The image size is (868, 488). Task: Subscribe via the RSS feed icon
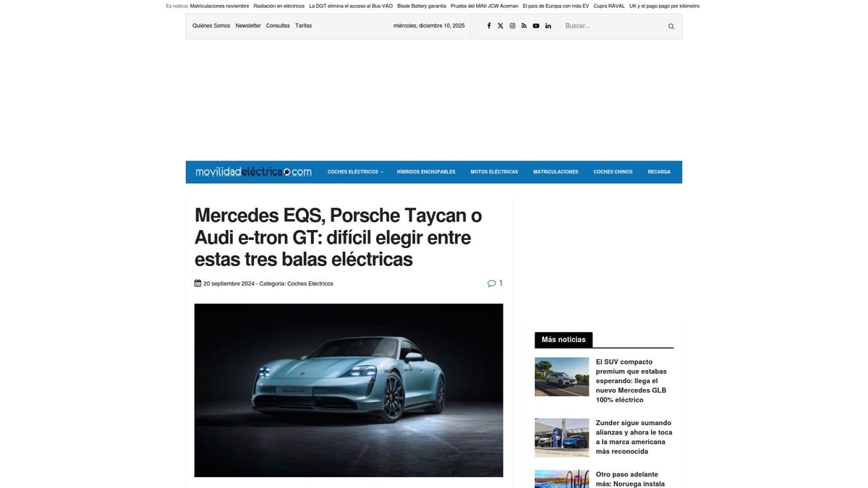[x=524, y=25]
